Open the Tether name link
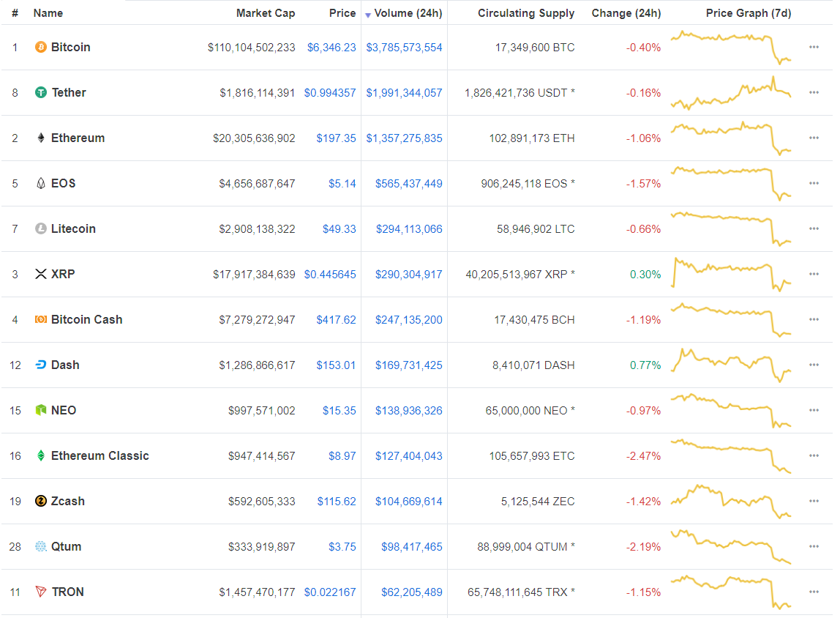The image size is (840, 618). point(69,93)
